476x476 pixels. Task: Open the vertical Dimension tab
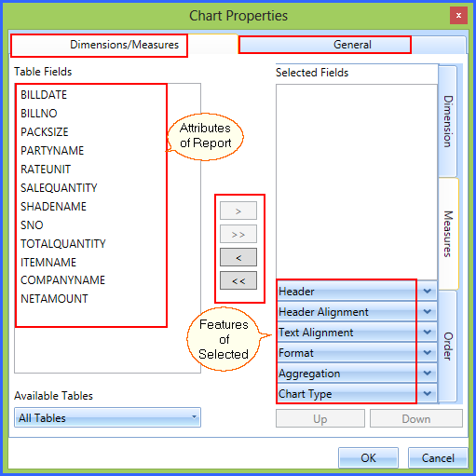pos(448,121)
